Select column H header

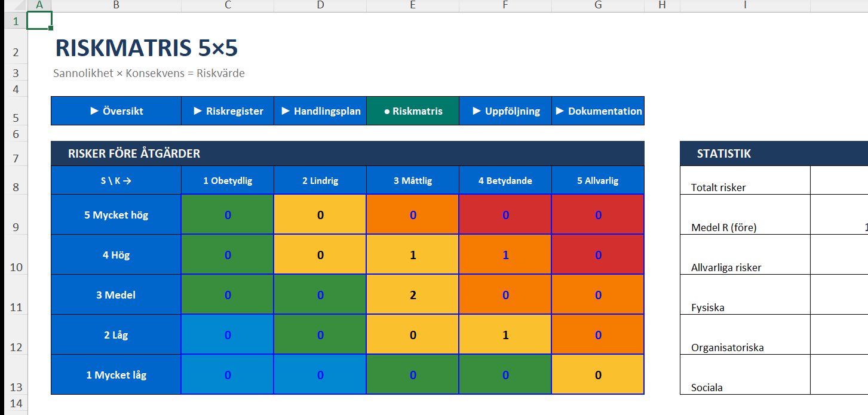(662, 5)
